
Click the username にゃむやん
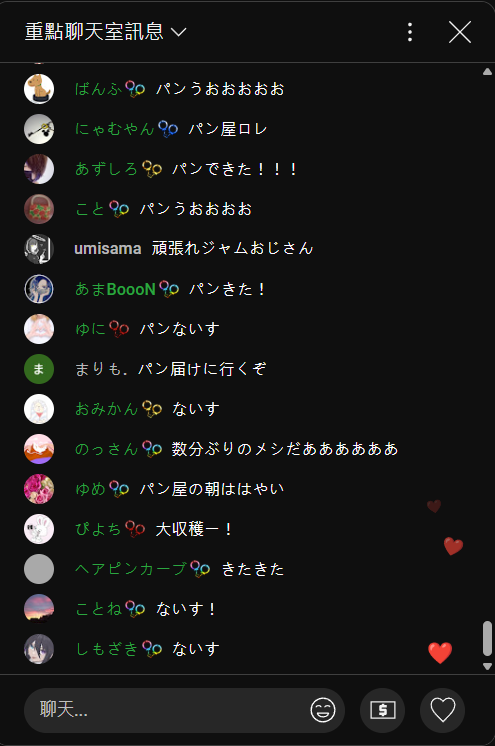pos(115,128)
